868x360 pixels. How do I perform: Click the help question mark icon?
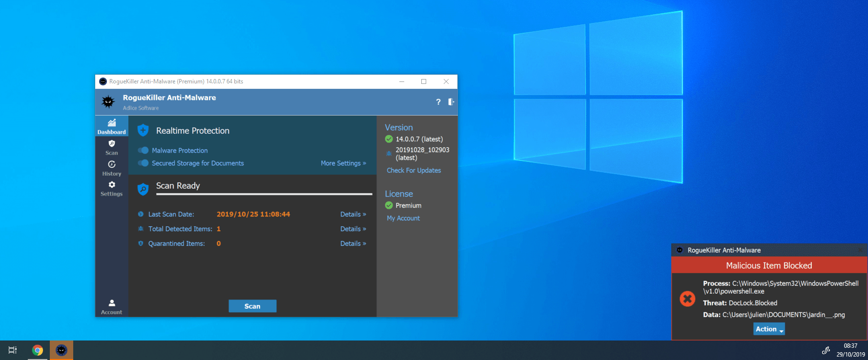[x=438, y=102]
